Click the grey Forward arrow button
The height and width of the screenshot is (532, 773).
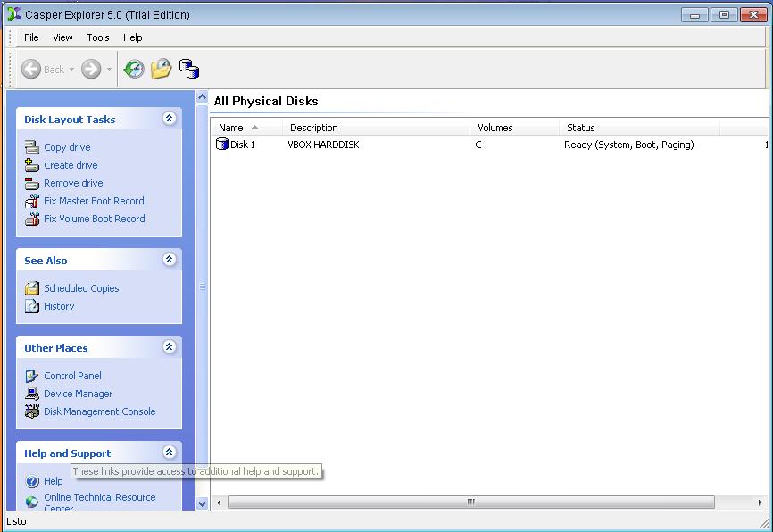[x=91, y=69]
